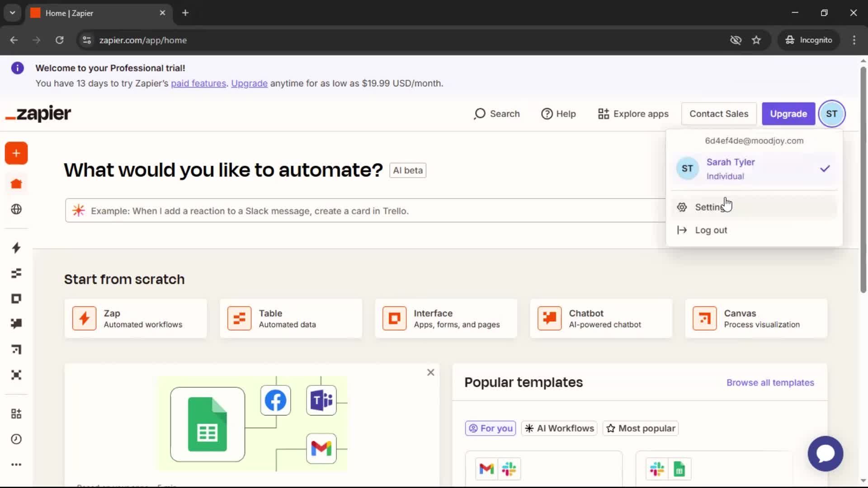Close the apps illustration card
This screenshot has width=868, height=488.
(x=431, y=372)
